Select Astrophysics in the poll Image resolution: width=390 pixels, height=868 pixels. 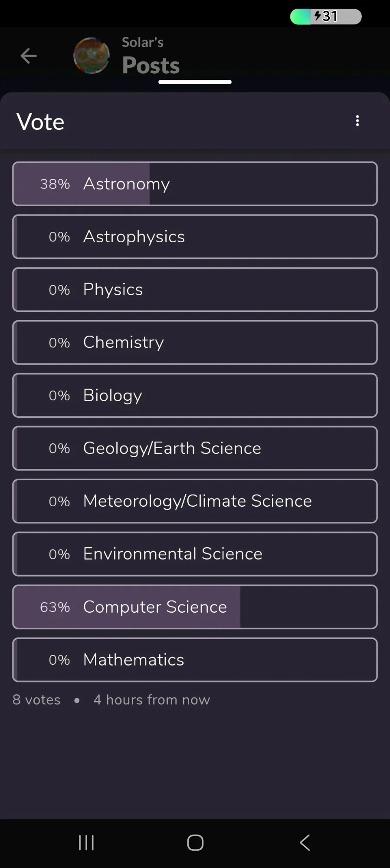[195, 237]
